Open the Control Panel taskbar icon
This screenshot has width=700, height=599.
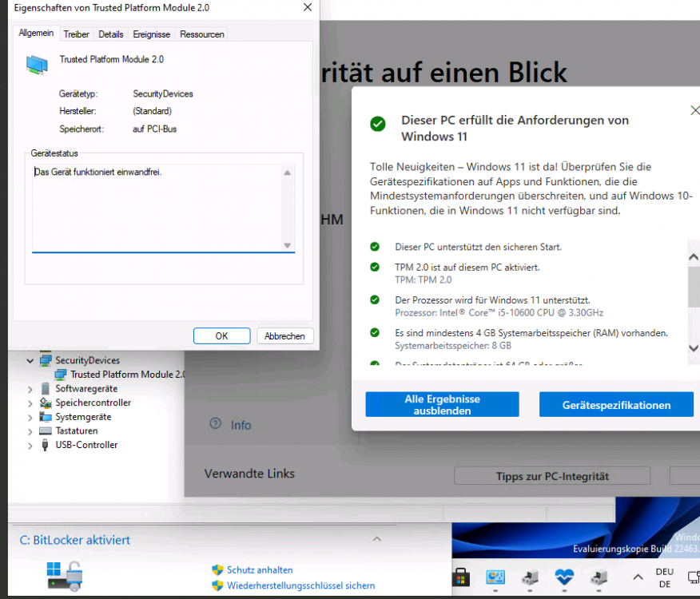[x=495, y=577]
